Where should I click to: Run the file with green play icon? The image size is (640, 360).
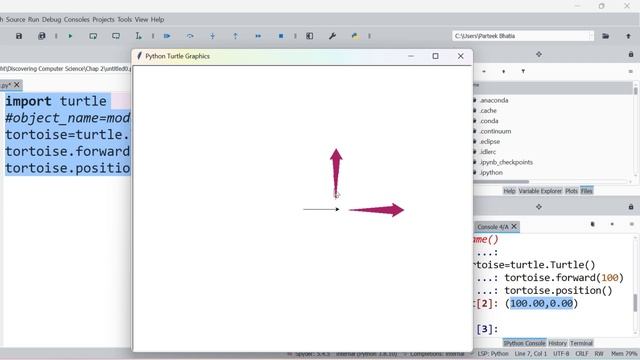pos(70,36)
